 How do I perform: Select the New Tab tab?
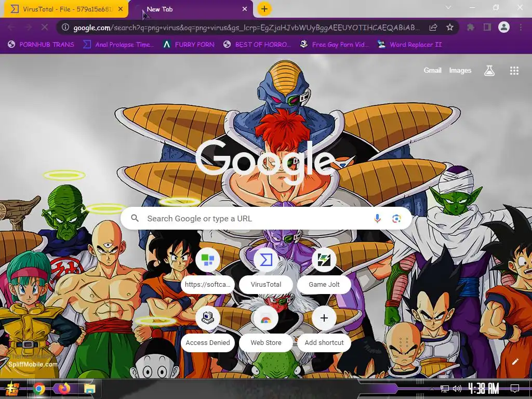[x=191, y=9]
